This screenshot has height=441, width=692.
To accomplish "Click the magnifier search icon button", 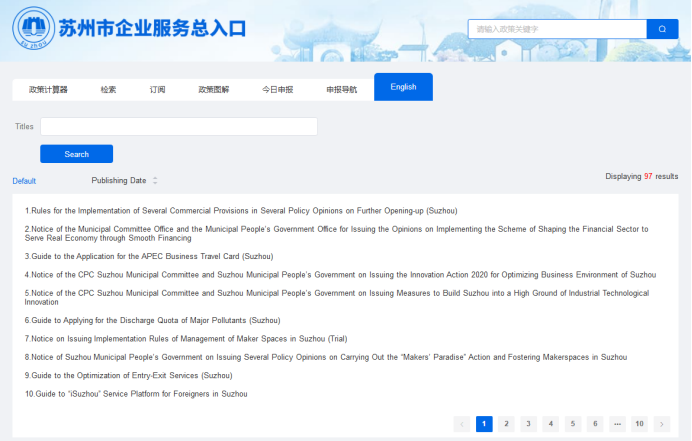I will click(x=662, y=29).
